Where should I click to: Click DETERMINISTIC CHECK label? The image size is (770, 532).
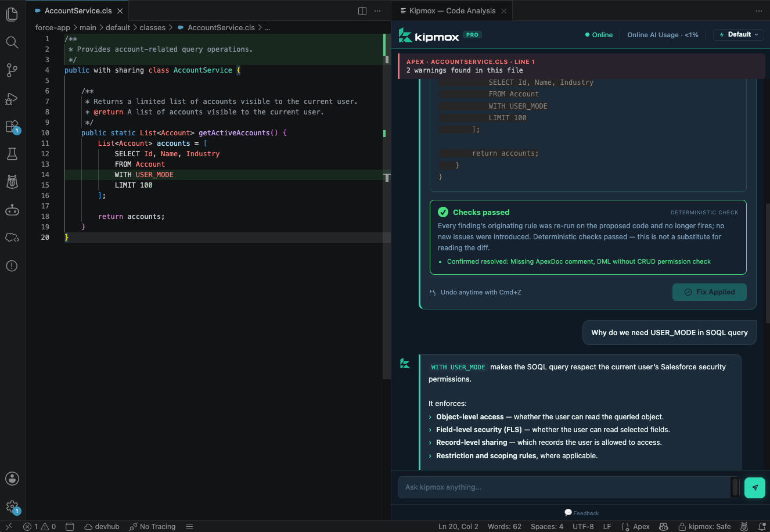[704, 213]
